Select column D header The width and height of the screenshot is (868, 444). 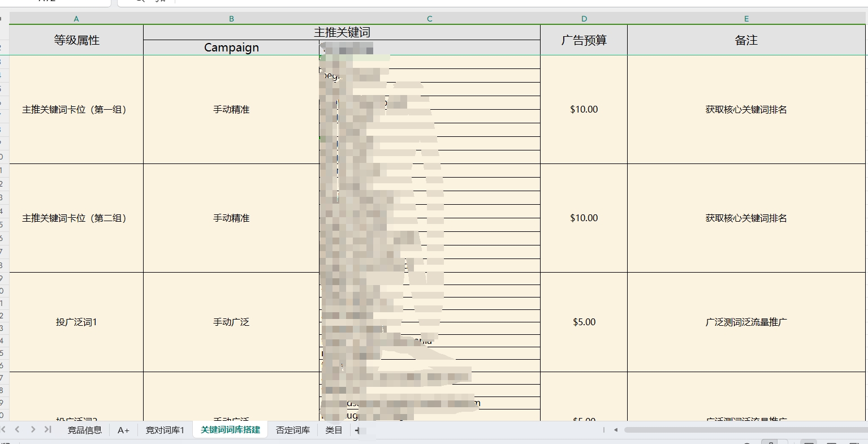coord(584,19)
